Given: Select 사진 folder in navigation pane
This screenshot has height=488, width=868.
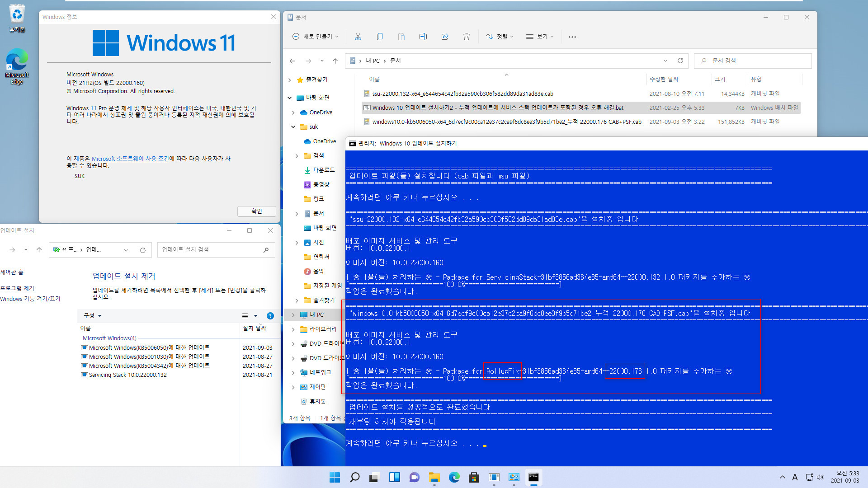Looking at the screenshot, I should tap(314, 242).
